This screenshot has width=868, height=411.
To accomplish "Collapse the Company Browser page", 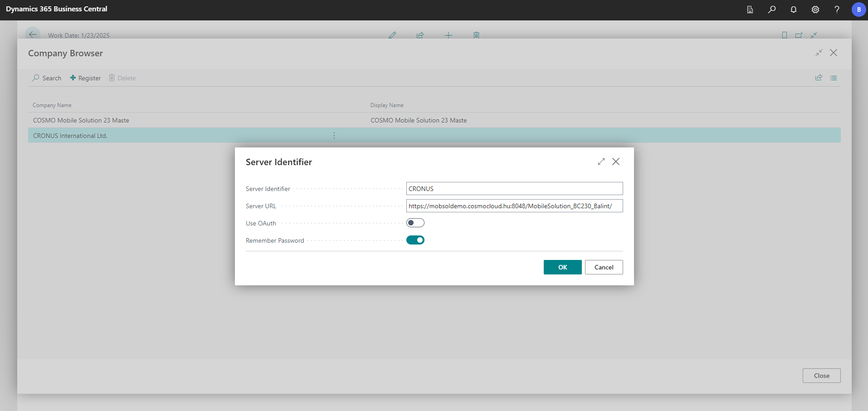I will [819, 53].
